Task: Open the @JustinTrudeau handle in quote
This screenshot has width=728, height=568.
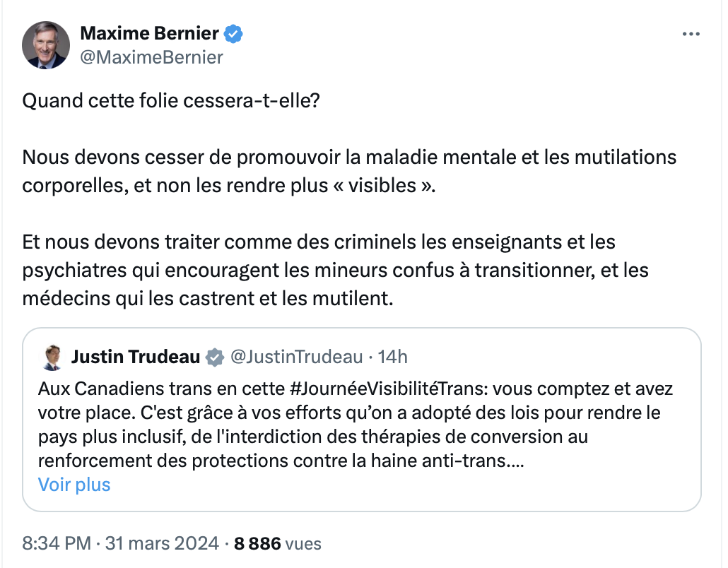Action: coord(296,357)
